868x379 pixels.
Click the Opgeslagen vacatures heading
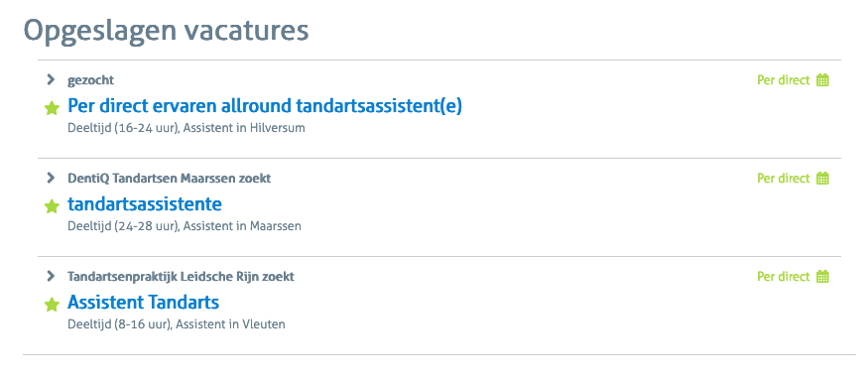click(x=166, y=31)
